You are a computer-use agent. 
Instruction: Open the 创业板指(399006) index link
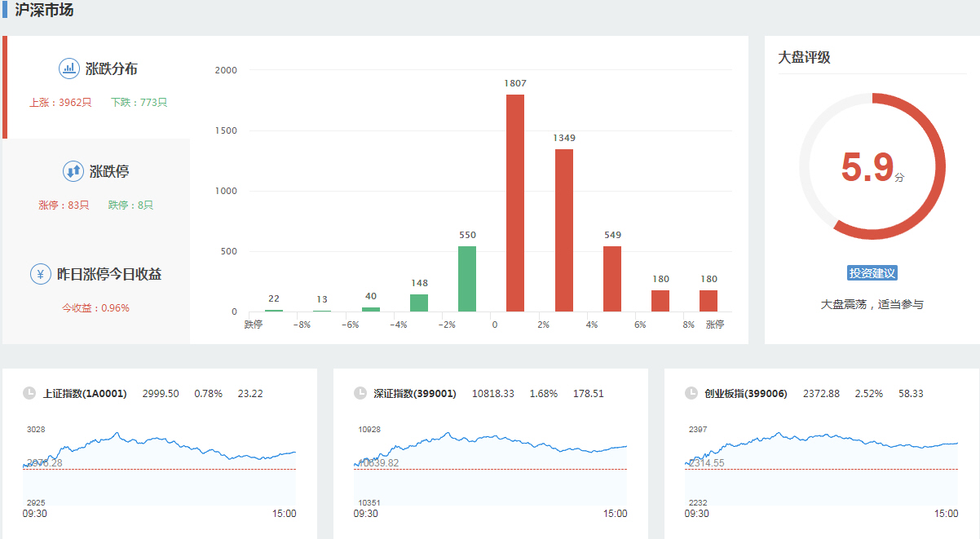click(745, 394)
